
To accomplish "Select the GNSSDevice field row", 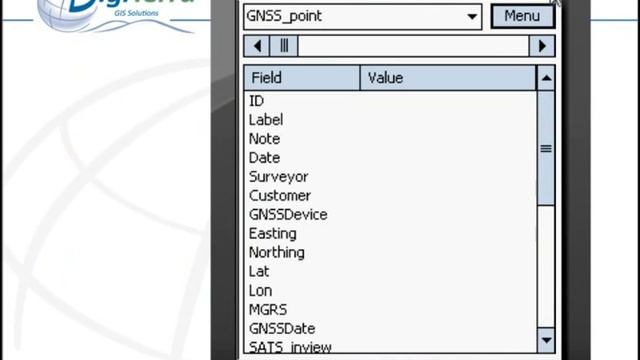I will click(x=391, y=215).
